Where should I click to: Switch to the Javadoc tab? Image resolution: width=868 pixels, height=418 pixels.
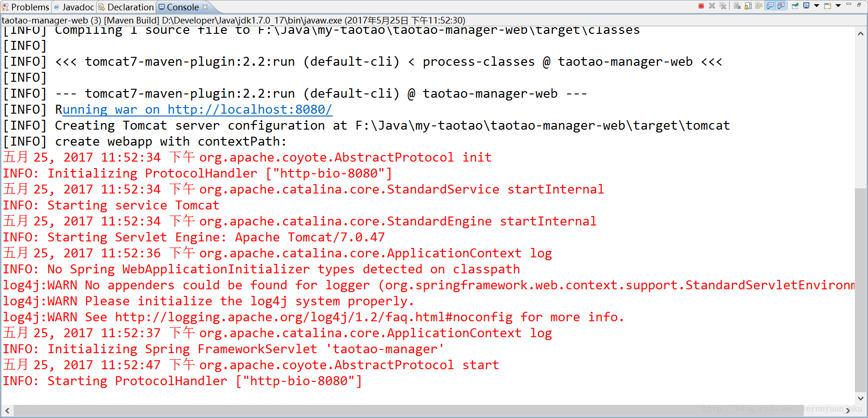pos(74,7)
